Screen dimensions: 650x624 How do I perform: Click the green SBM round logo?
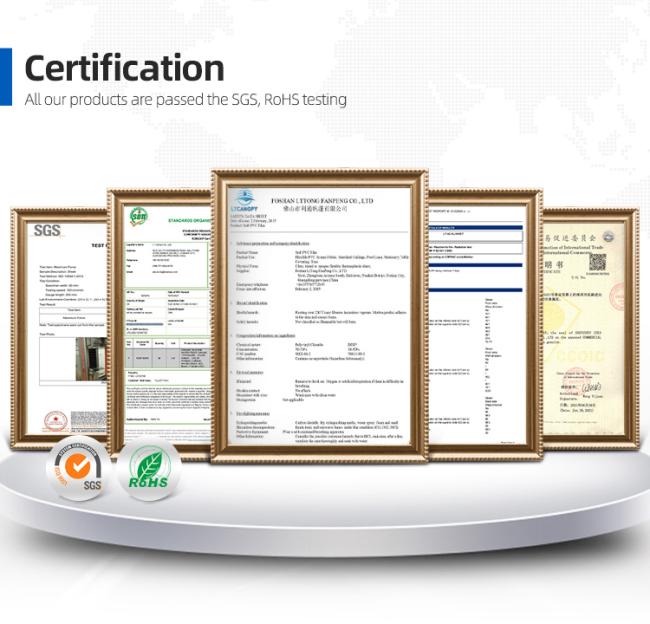pos(138,216)
